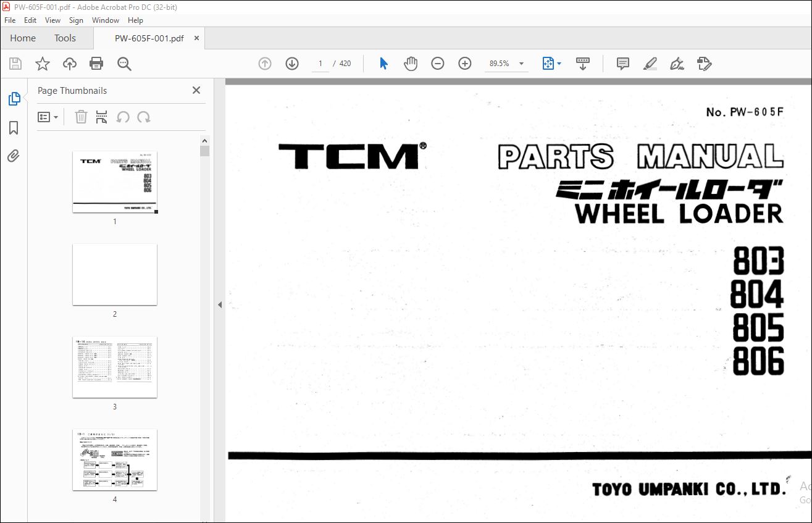
Task: Open the Edit menu
Action: coord(30,20)
